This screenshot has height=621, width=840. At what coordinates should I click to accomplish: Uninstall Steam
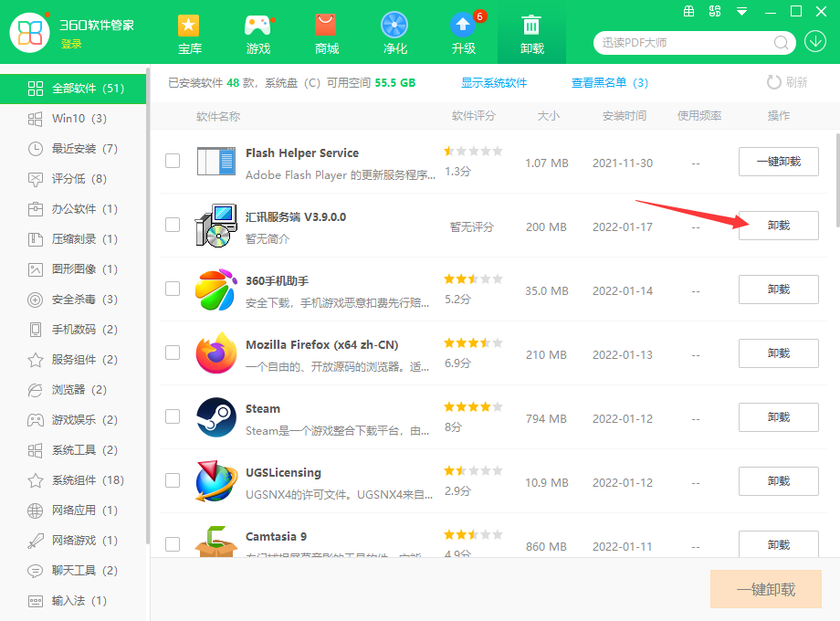coord(779,416)
